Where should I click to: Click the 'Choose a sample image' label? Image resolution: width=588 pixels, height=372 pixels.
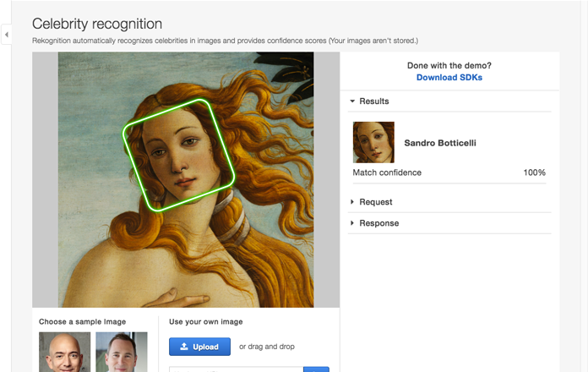click(83, 322)
